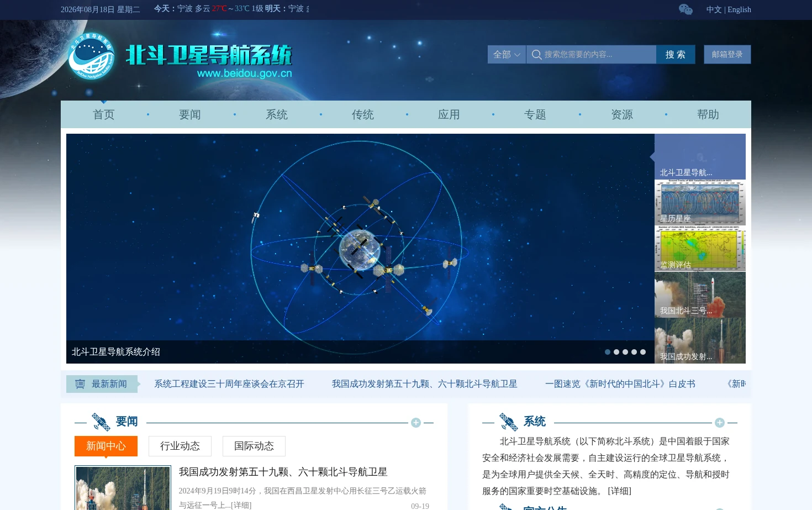Select the 监测评估 slide thumbnail

(x=700, y=249)
